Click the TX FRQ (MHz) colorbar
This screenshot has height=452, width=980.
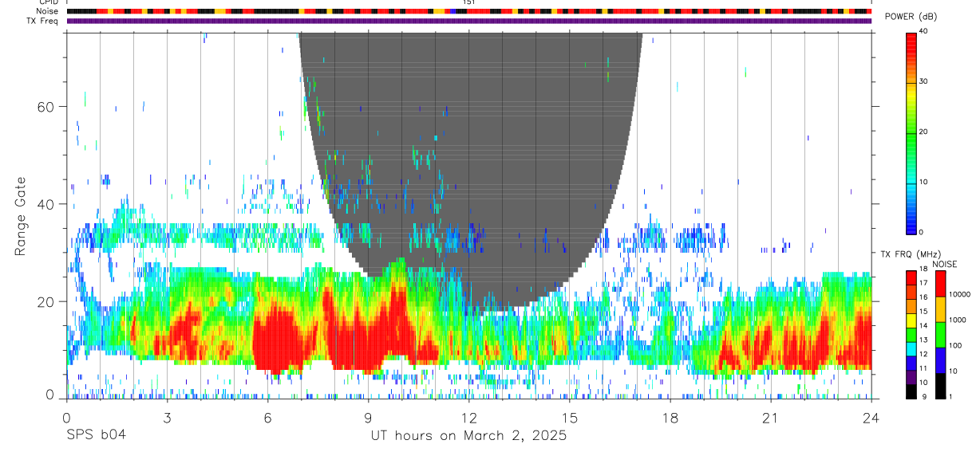(x=911, y=334)
